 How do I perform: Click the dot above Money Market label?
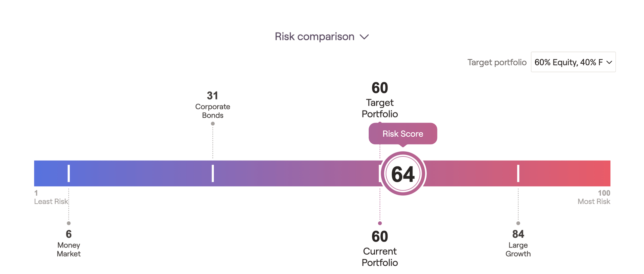pyautogui.click(x=69, y=223)
